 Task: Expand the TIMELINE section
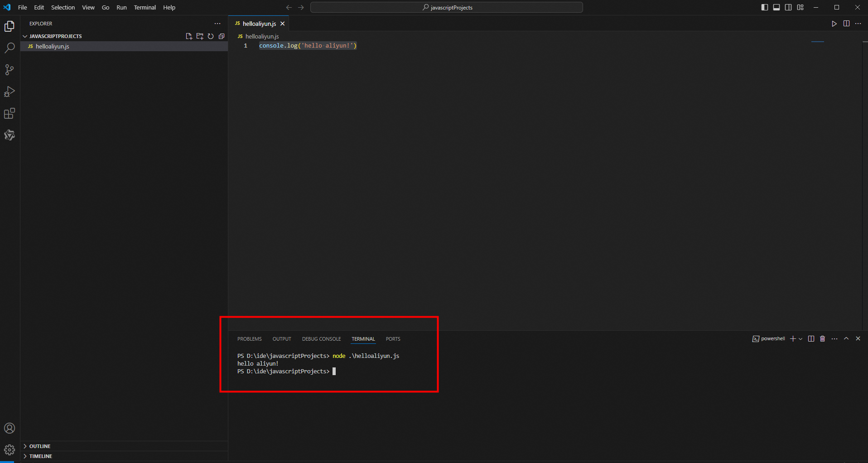coord(41,456)
